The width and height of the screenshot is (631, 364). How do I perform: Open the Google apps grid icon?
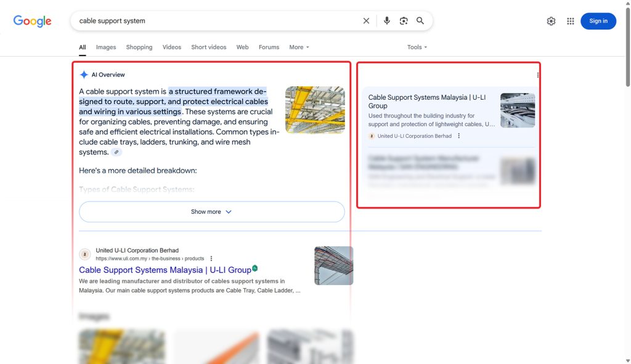(571, 22)
